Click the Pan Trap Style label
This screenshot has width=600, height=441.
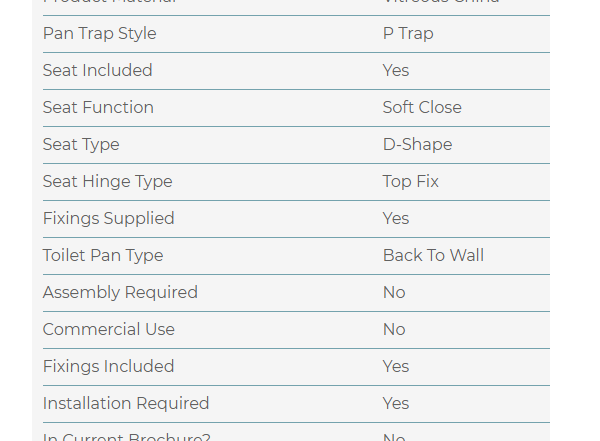point(99,34)
